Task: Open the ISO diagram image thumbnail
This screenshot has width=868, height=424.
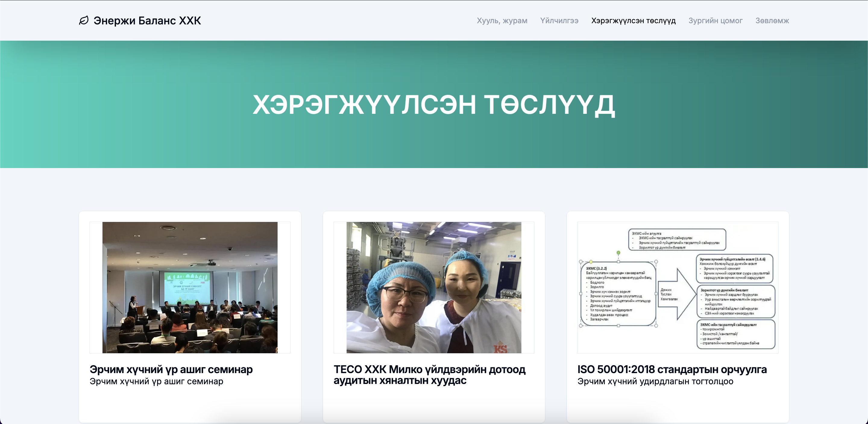Action: click(678, 287)
